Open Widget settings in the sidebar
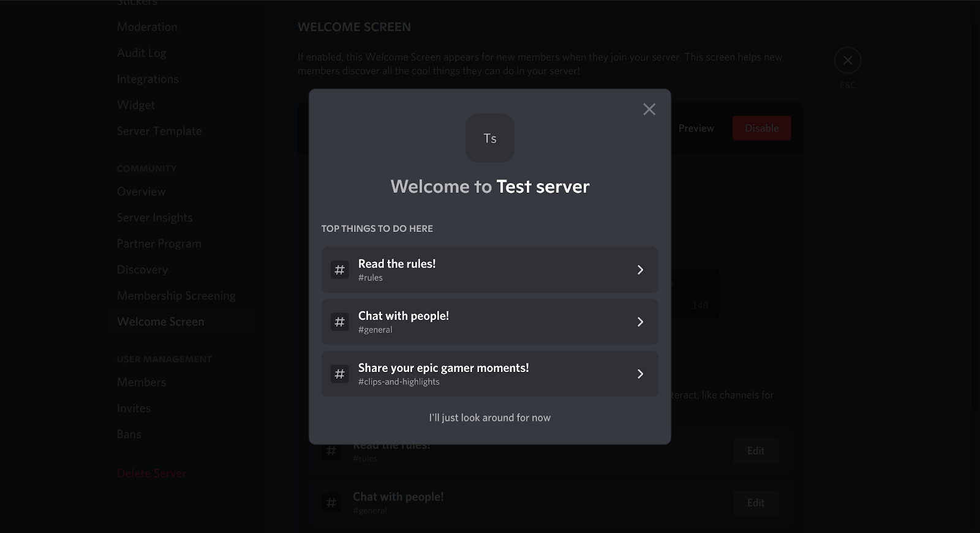This screenshot has height=533, width=980. tap(136, 105)
